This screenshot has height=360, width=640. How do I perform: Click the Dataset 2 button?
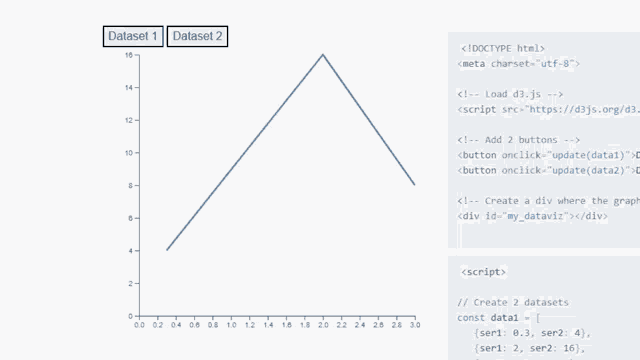[198, 36]
